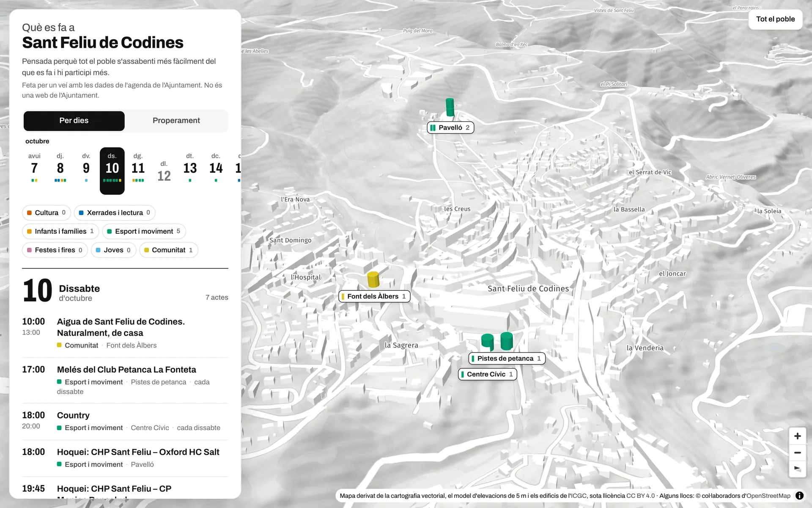Open the Hoquei CHP Sant Feliu – Oxford HC Salt event
The height and width of the screenshot is (508, 812).
[x=125, y=458]
